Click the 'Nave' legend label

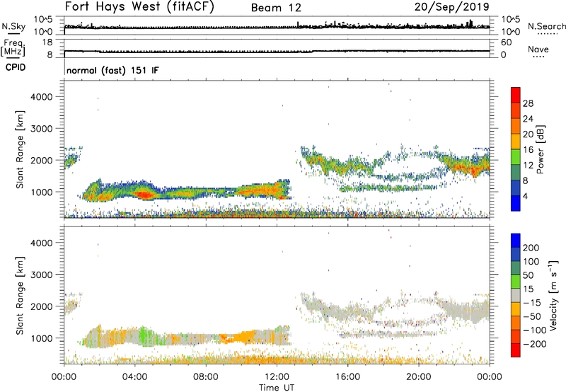point(538,50)
